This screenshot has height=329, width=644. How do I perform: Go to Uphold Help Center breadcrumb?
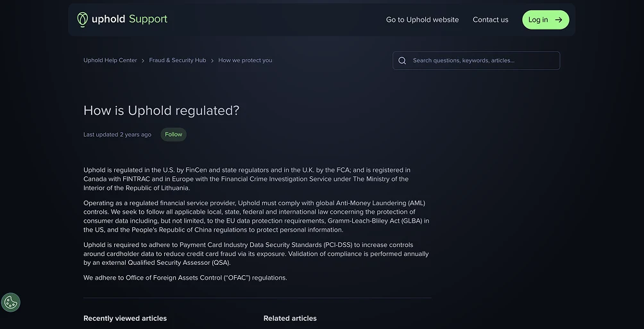110,60
